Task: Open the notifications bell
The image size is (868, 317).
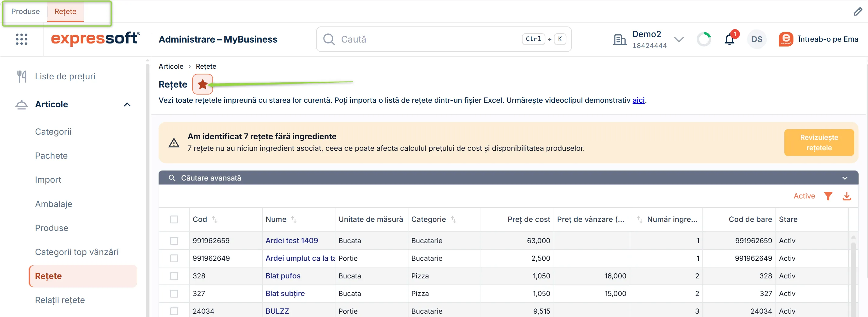Action: click(729, 40)
